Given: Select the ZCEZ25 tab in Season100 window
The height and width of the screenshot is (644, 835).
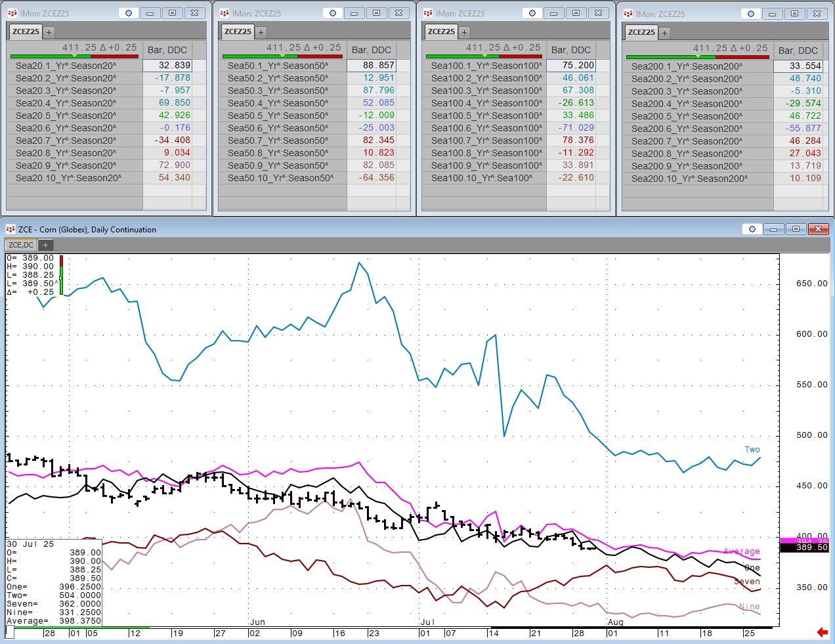Looking at the screenshot, I should [441, 32].
